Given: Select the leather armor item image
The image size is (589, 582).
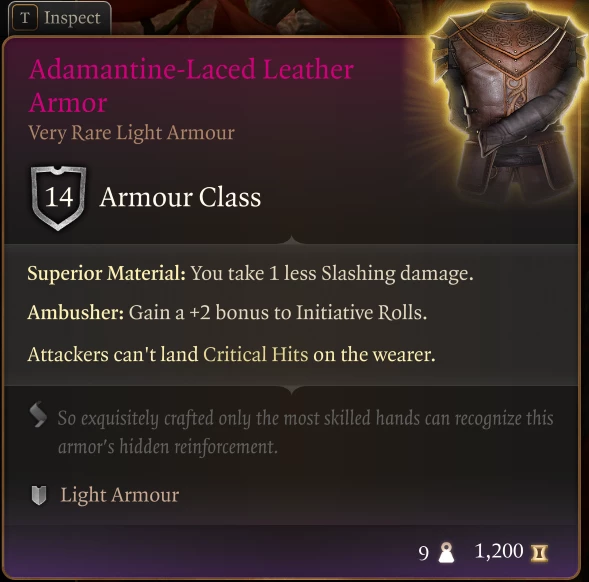Looking at the screenshot, I should pos(507,101).
